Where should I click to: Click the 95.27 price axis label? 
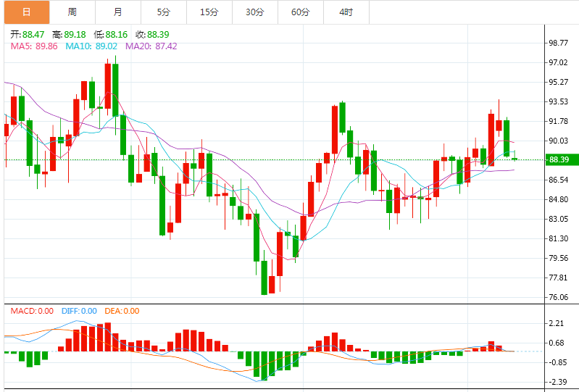click(558, 82)
